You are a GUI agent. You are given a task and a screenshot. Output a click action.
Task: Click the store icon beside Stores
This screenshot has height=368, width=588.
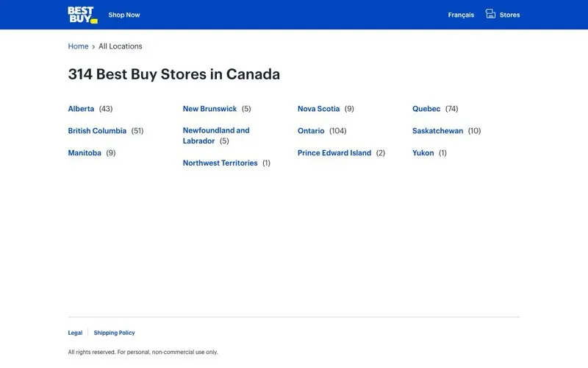point(490,14)
